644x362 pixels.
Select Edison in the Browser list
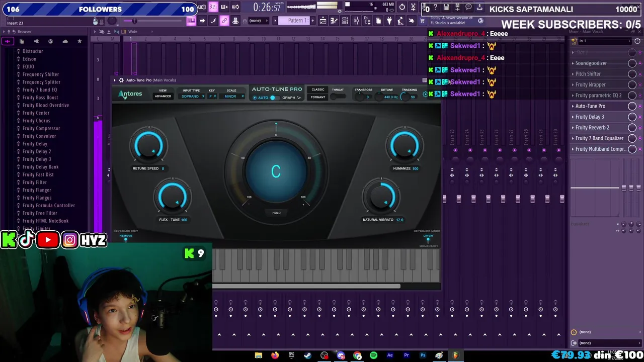29,59
